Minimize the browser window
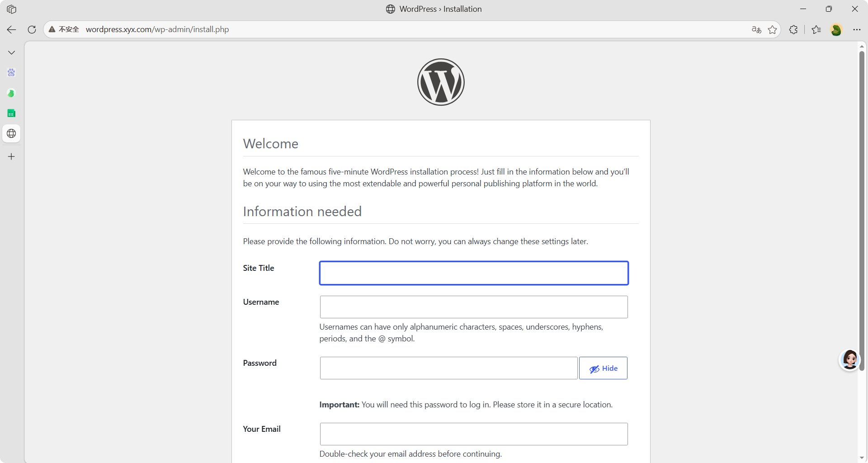This screenshot has height=463, width=868. point(803,9)
